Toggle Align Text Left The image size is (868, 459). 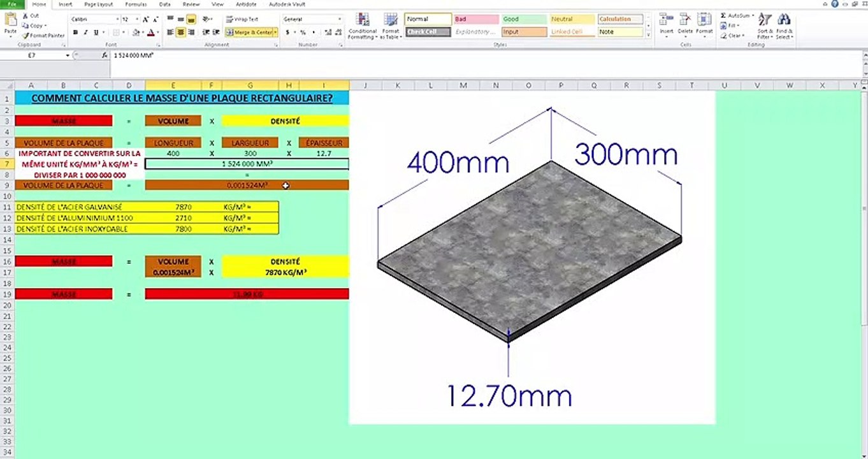coord(171,32)
